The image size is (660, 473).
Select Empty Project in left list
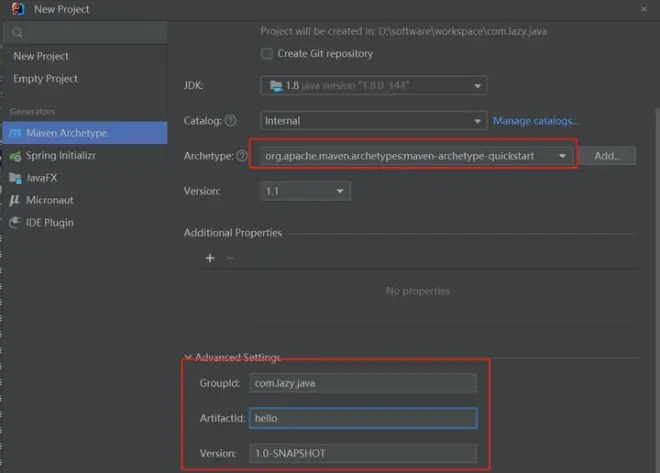coord(45,78)
